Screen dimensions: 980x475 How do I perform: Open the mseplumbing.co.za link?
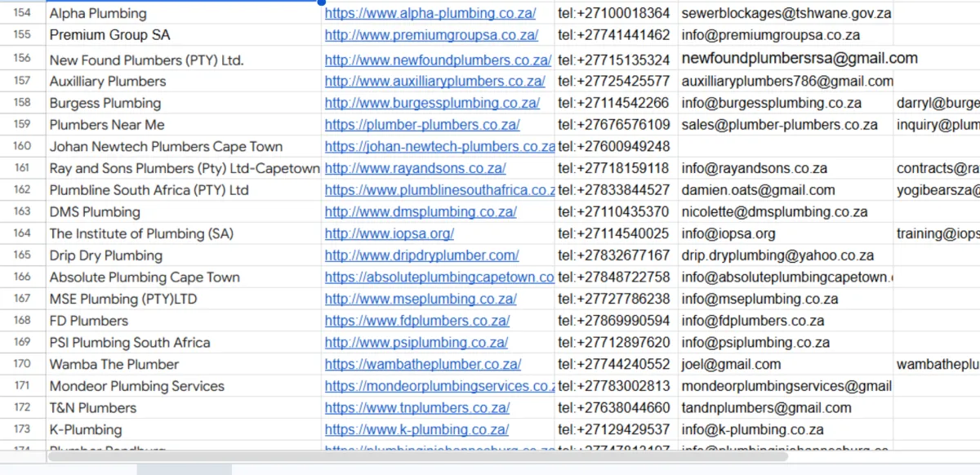[421, 300]
